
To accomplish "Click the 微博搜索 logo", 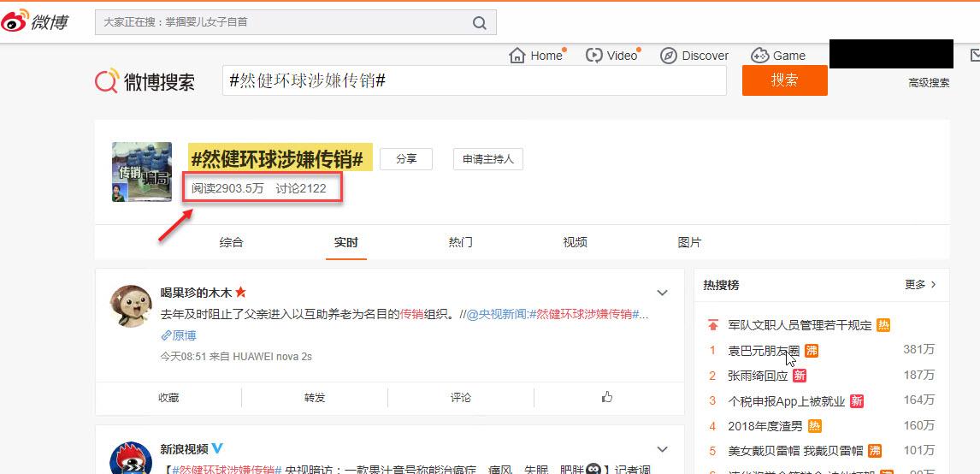I will click(x=145, y=81).
